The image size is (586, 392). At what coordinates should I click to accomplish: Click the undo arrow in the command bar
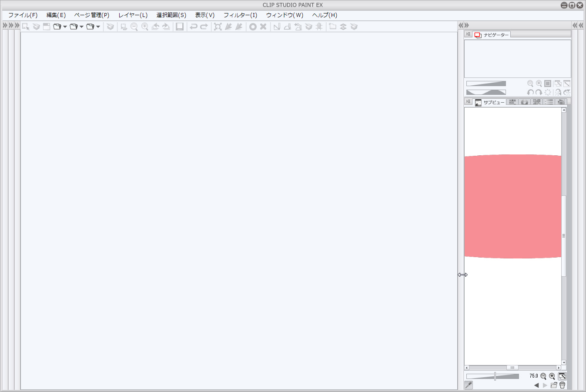click(x=194, y=27)
